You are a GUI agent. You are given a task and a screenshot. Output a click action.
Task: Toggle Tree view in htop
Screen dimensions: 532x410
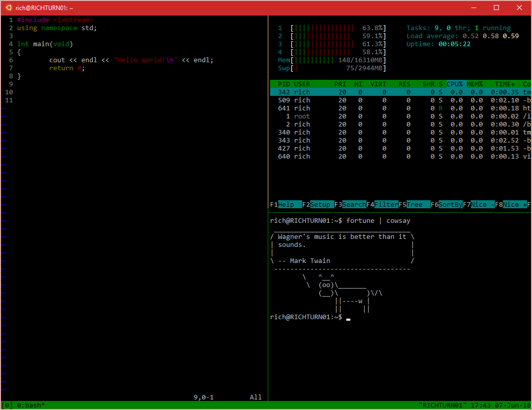coord(416,204)
